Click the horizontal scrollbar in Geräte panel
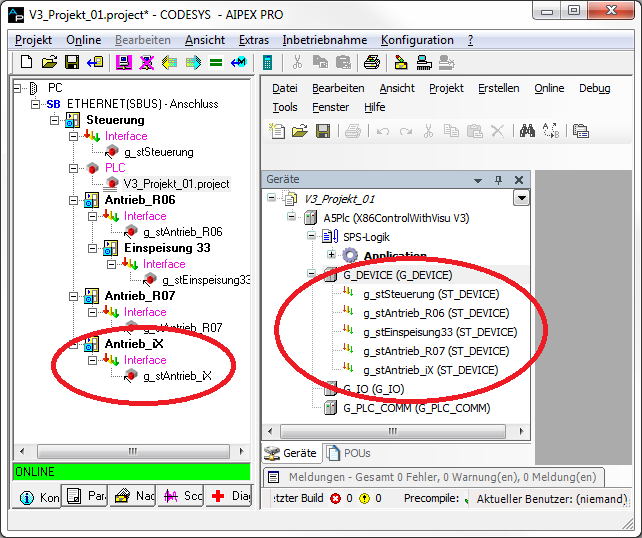 click(x=393, y=431)
